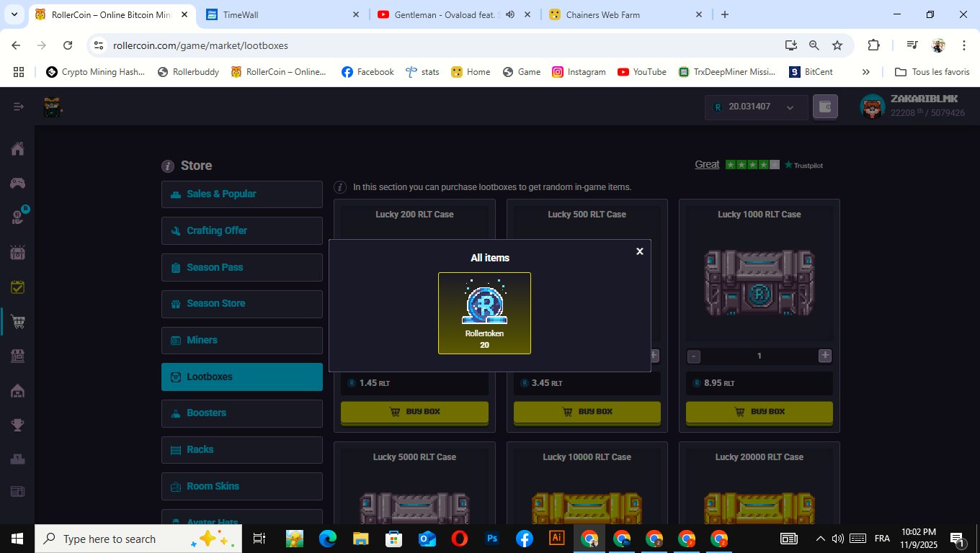The height and width of the screenshot is (553, 980).
Task: Open the Chrome extensions puzzle icon
Action: pos(873,45)
